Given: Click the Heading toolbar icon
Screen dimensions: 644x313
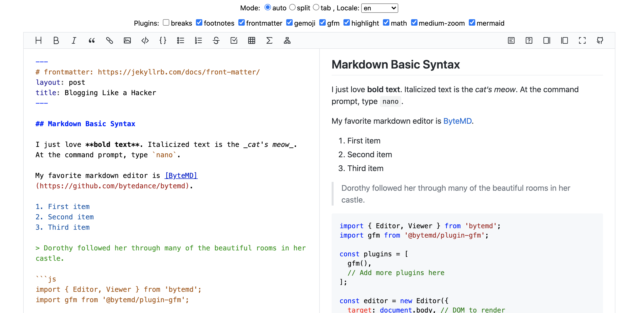Looking at the screenshot, I should pos(38,40).
